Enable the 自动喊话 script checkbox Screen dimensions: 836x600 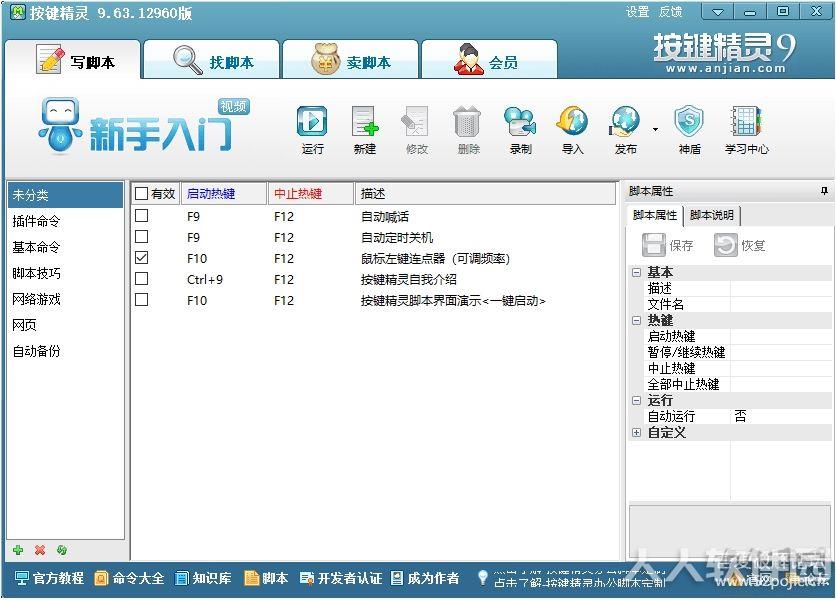(x=141, y=215)
